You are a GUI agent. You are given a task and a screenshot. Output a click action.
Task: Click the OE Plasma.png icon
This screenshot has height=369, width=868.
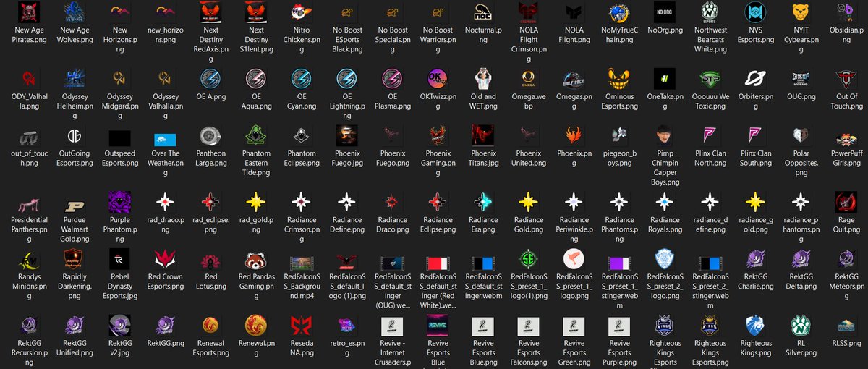392,78
